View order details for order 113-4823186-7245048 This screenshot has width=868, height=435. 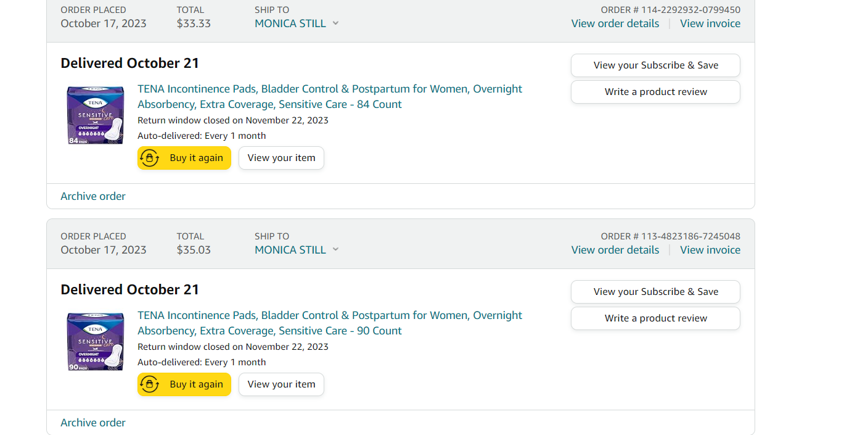click(x=615, y=250)
